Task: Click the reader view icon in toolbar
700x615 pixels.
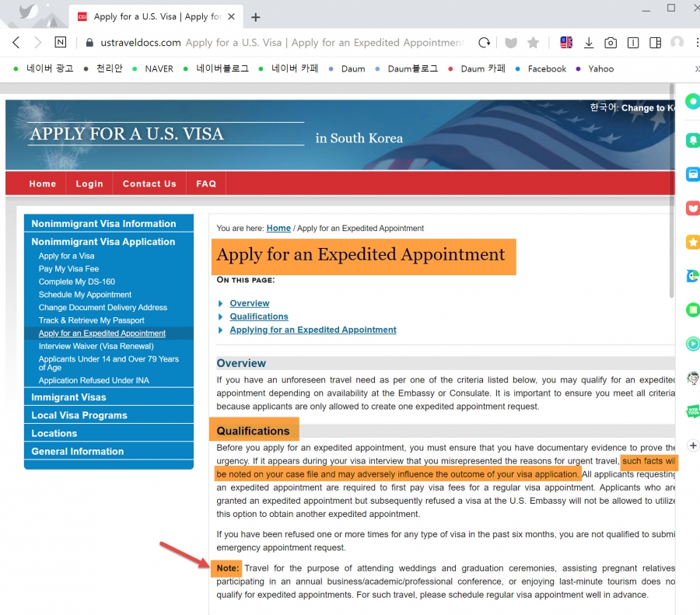Action: 632,43
